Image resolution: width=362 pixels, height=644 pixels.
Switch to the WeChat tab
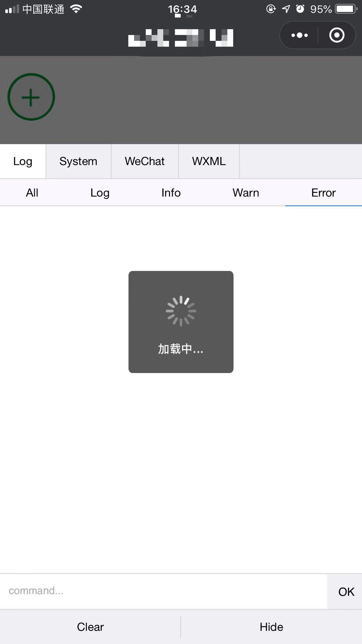145,161
